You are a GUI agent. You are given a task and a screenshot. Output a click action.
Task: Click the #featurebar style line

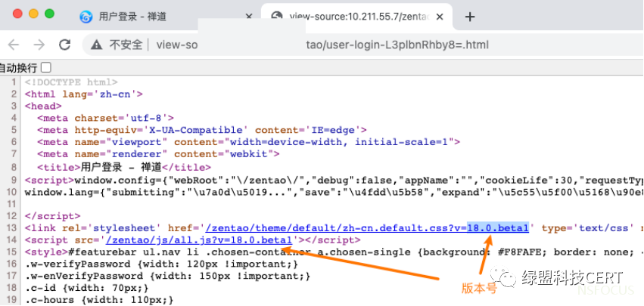pyautogui.click(x=334, y=252)
